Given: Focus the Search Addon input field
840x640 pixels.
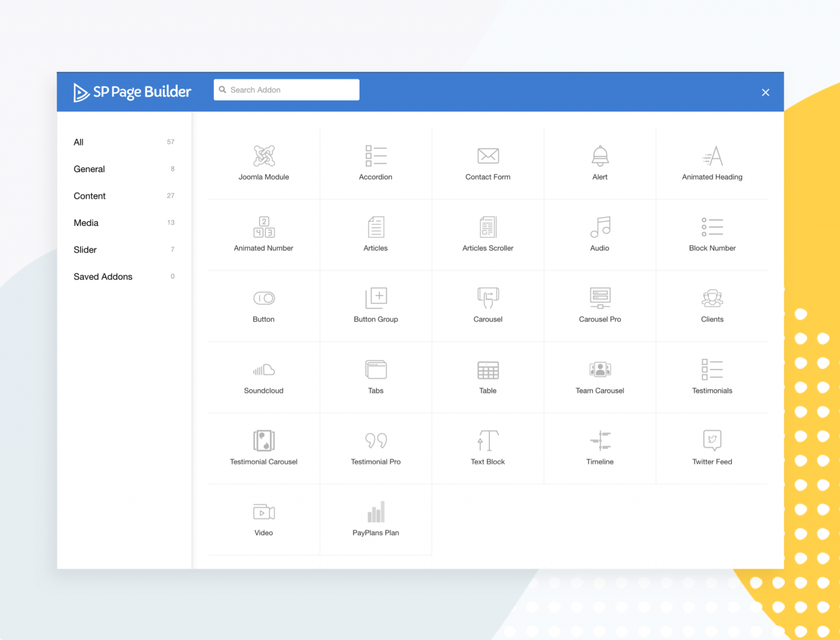Looking at the screenshot, I should [x=287, y=90].
